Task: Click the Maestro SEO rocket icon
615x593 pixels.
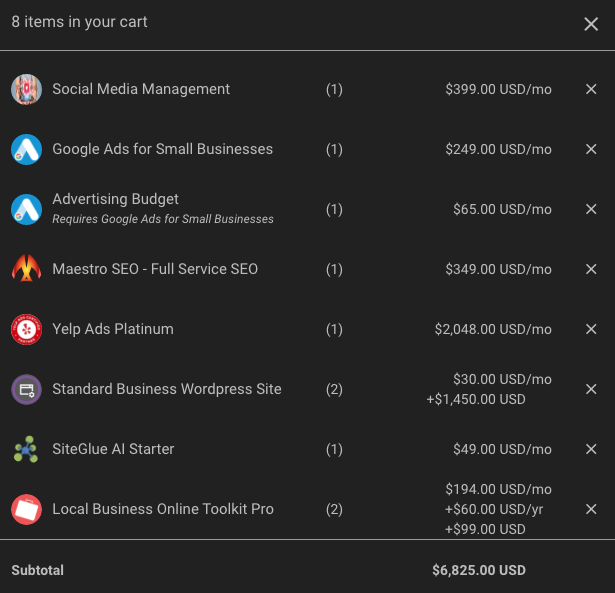Action: [x=26, y=269]
